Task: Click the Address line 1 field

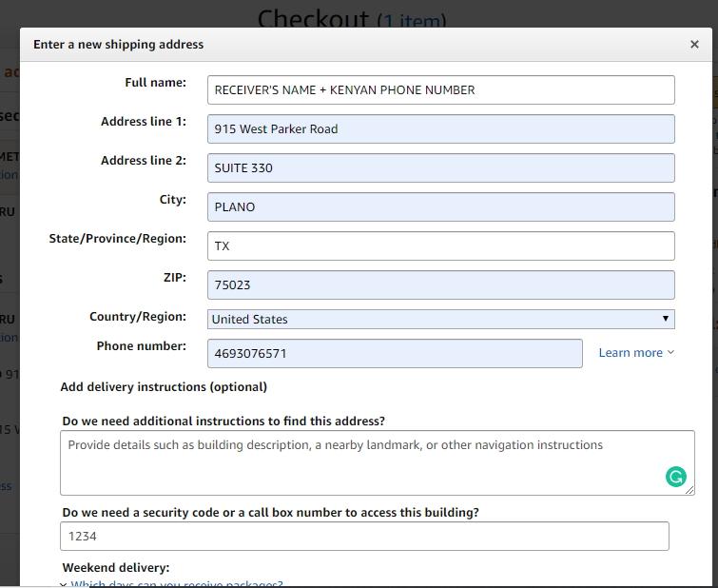Action: point(440,128)
